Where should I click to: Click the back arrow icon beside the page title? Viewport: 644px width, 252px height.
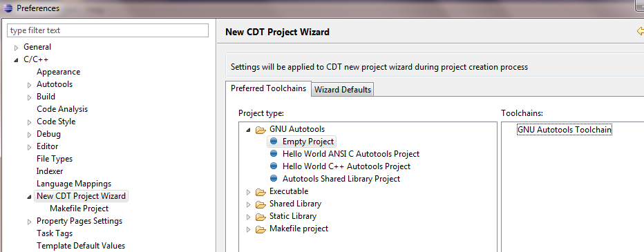click(x=640, y=31)
